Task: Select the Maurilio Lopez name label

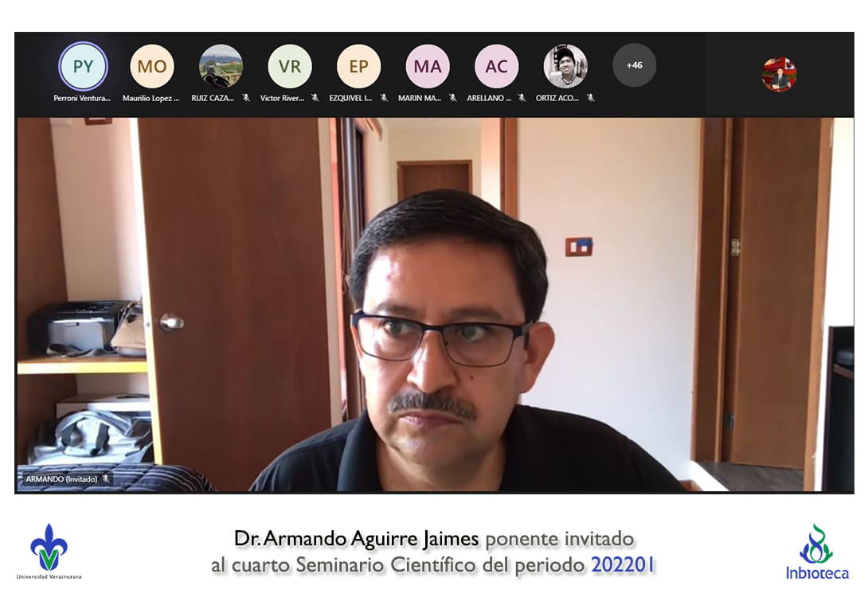Action: (x=151, y=99)
